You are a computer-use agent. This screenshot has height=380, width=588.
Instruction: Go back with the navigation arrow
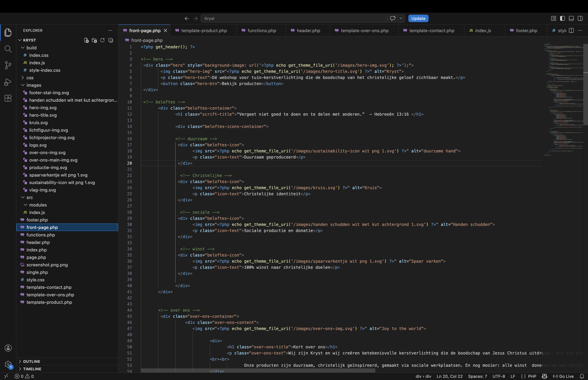coord(186,19)
